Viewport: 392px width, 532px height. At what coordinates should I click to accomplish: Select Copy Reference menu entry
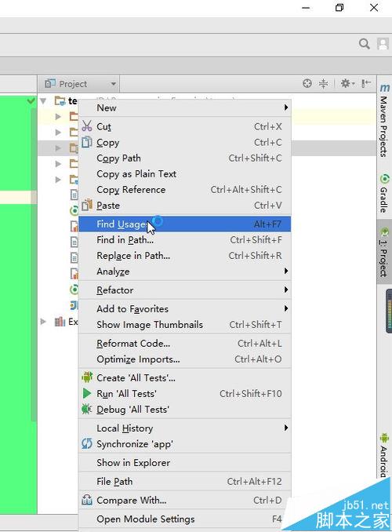tap(185, 190)
